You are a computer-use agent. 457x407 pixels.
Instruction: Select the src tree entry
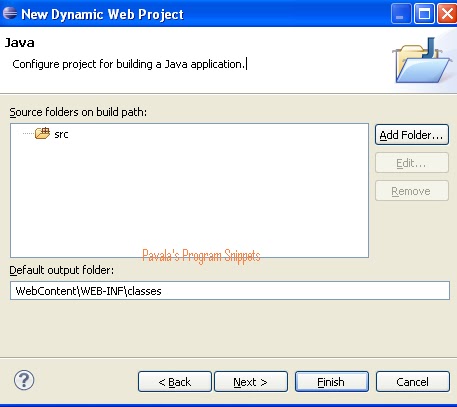[x=61, y=134]
